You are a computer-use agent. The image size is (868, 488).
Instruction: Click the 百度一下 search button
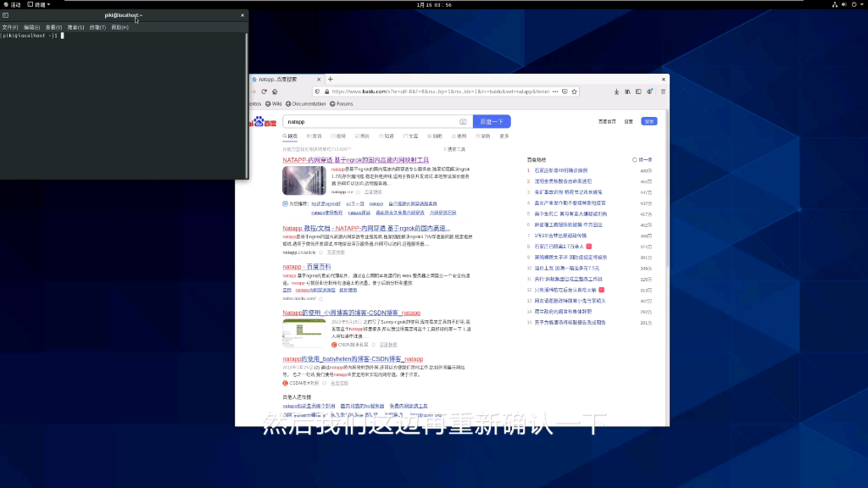coord(492,122)
